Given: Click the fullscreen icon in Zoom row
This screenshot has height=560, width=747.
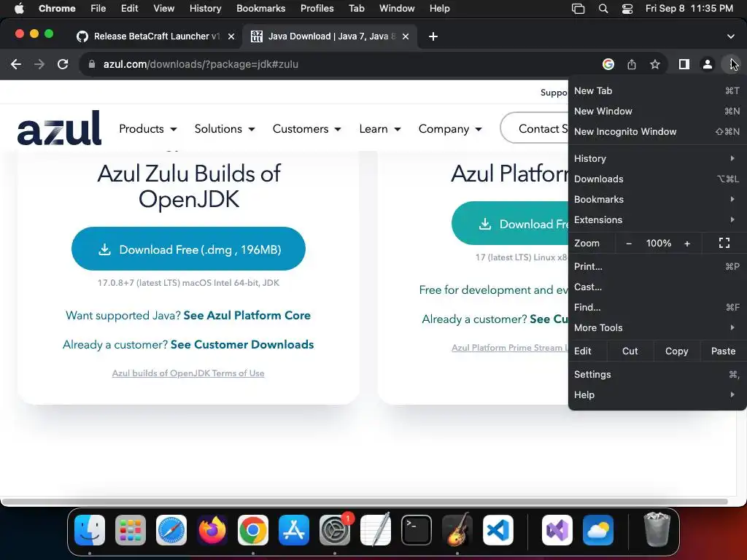Looking at the screenshot, I should coord(724,243).
